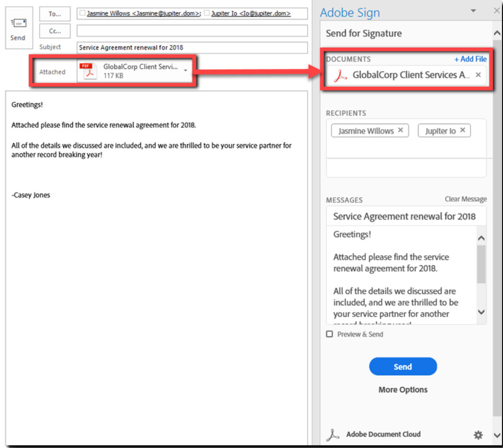The height and width of the screenshot is (448, 503).
Task: Click the attached file name GlobalCorp Client Servi...
Action: 140,67
